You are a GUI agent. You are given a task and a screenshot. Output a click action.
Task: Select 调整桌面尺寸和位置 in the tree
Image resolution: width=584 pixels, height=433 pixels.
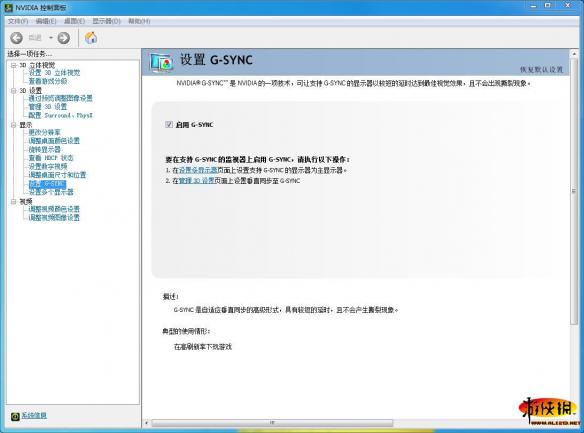point(57,175)
